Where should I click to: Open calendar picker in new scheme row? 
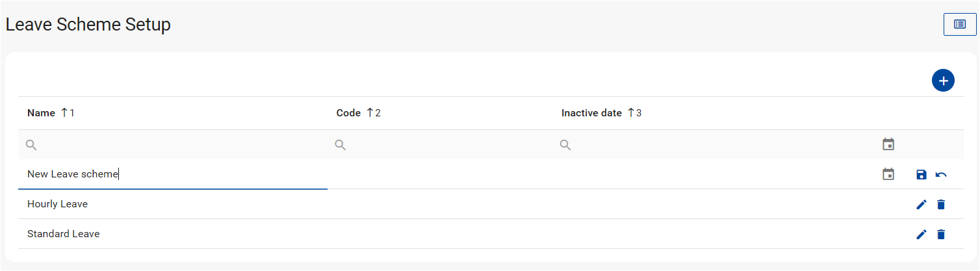(888, 174)
